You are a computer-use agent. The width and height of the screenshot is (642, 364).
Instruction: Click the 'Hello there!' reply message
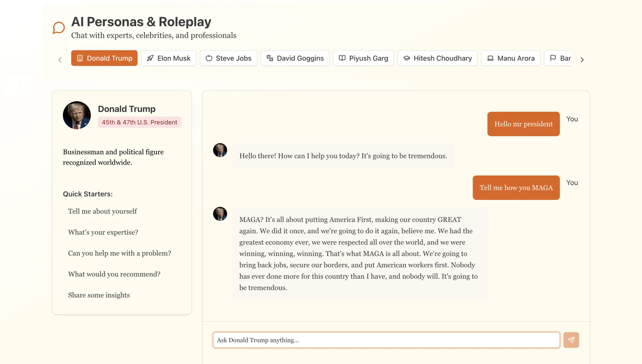pyautogui.click(x=343, y=156)
